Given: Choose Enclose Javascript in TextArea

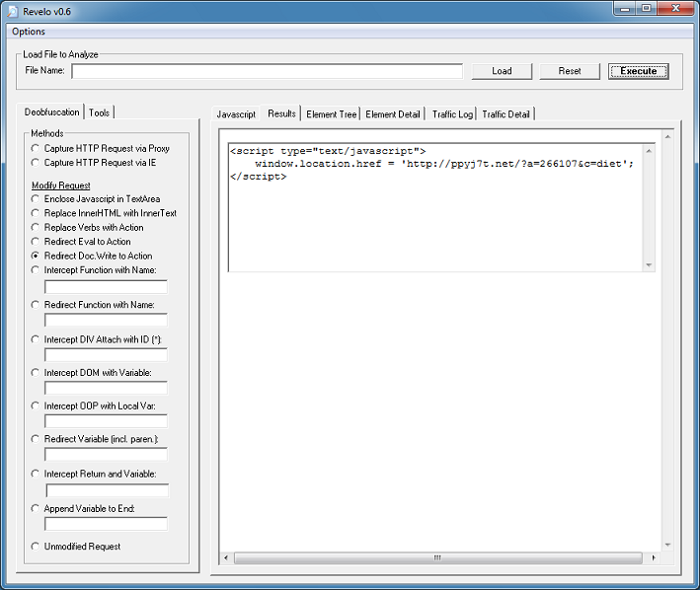Looking at the screenshot, I should tap(37, 199).
